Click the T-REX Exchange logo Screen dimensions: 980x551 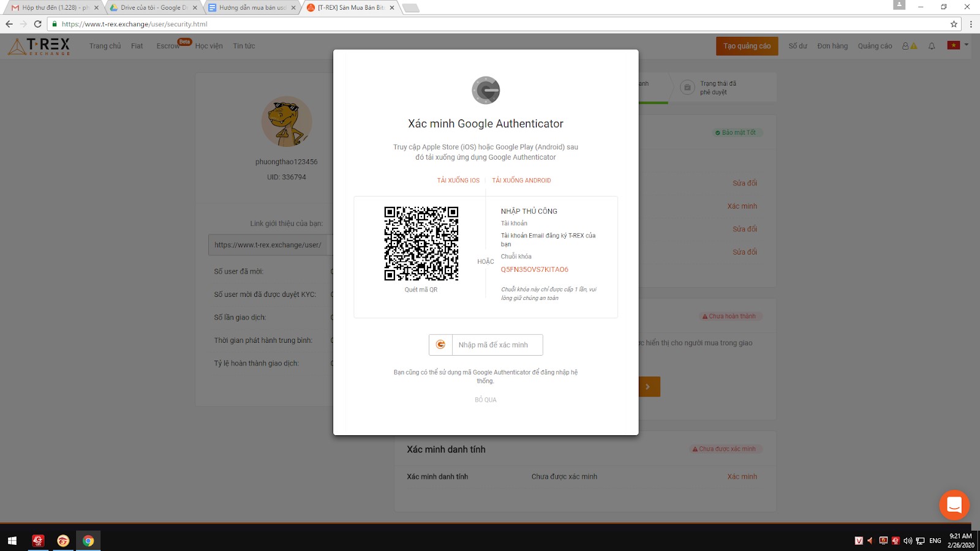[39, 46]
